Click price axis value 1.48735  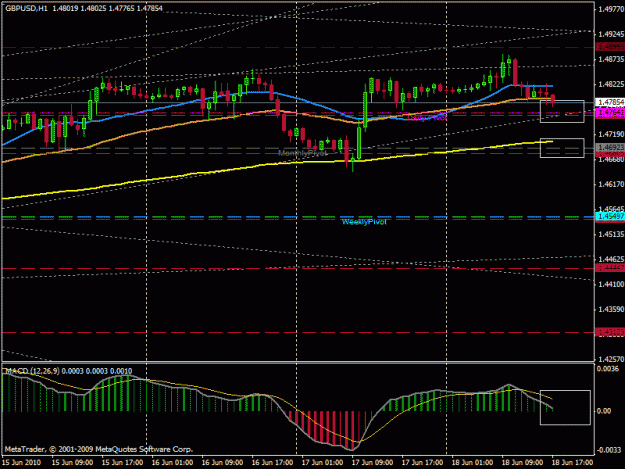pyautogui.click(x=611, y=59)
